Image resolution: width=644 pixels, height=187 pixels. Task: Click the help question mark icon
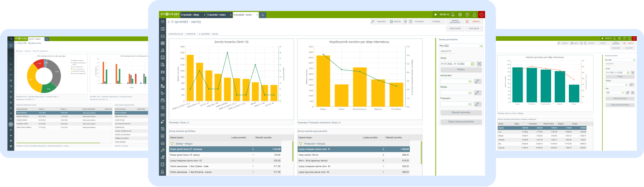tap(467, 14)
